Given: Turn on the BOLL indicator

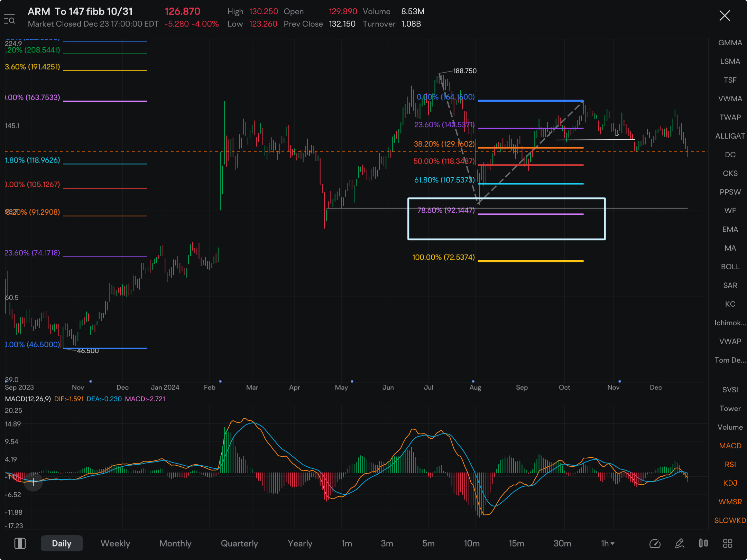Looking at the screenshot, I should point(730,267).
